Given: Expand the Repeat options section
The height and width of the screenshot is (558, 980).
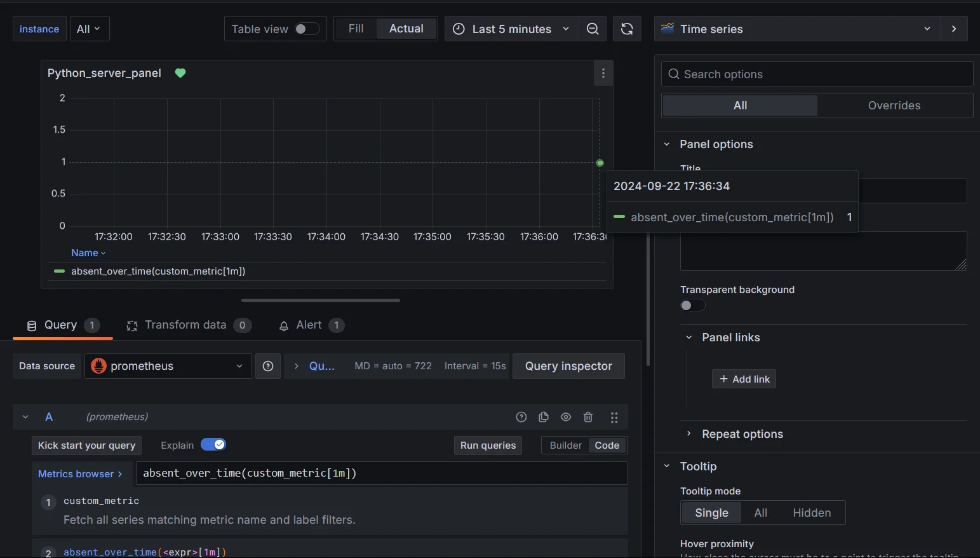Looking at the screenshot, I should tap(742, 434).
